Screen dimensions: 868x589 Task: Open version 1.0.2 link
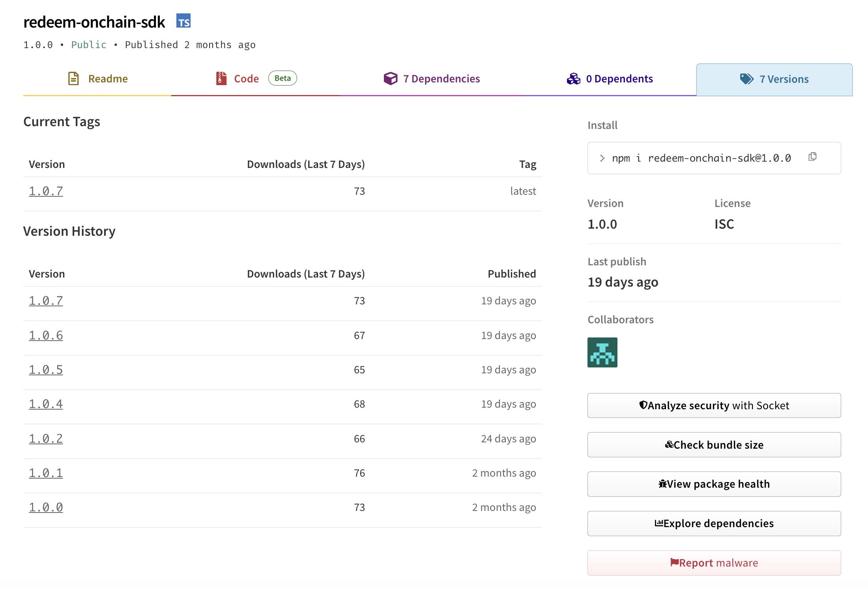(46, 439)
